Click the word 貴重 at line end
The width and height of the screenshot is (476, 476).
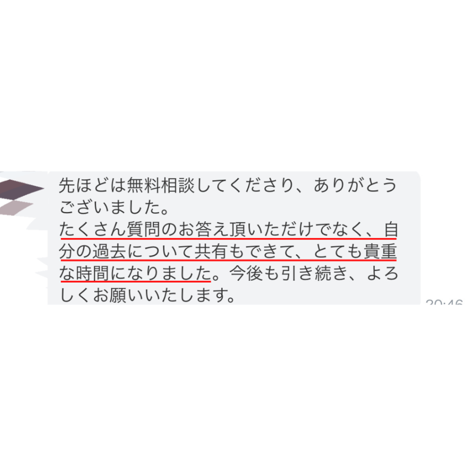click(380, 251)
